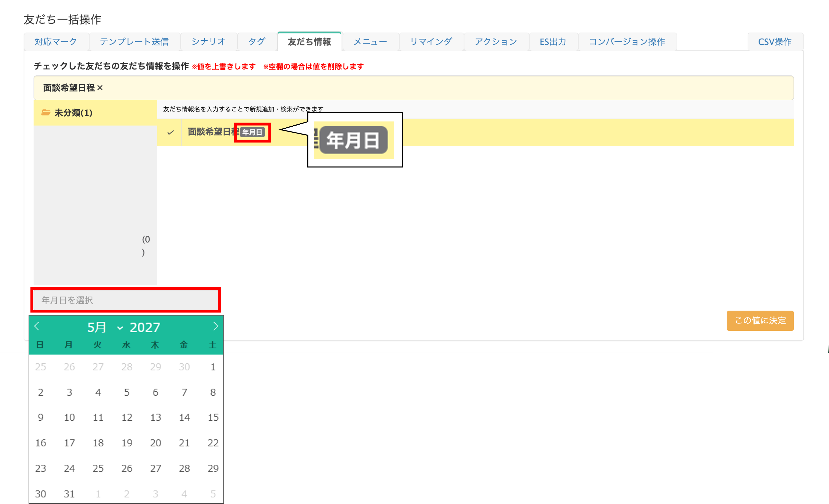The height and width of the screenshot is (504, 829).
Task: Click the previous month arrow in calendar
Action: 37,326
